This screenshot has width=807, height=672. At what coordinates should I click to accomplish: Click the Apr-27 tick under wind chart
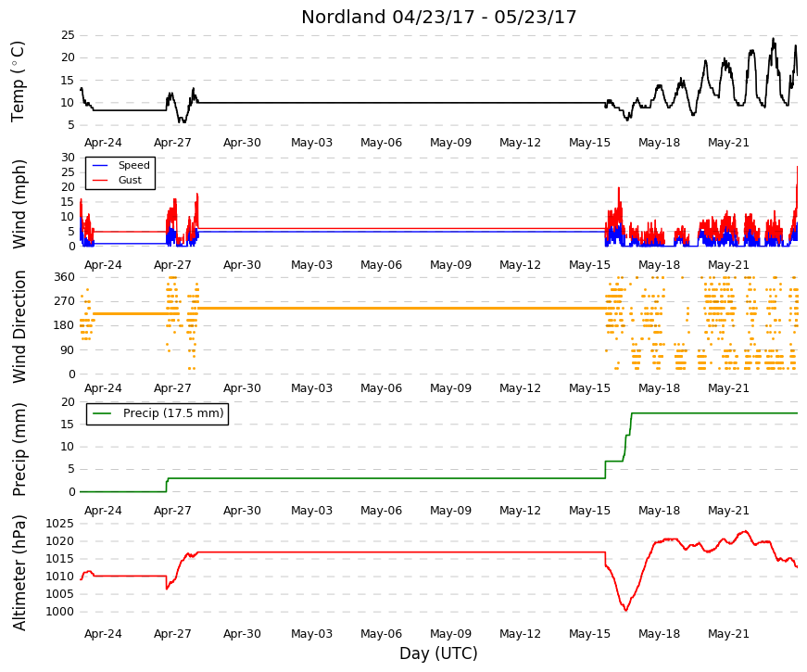(172, 265)
